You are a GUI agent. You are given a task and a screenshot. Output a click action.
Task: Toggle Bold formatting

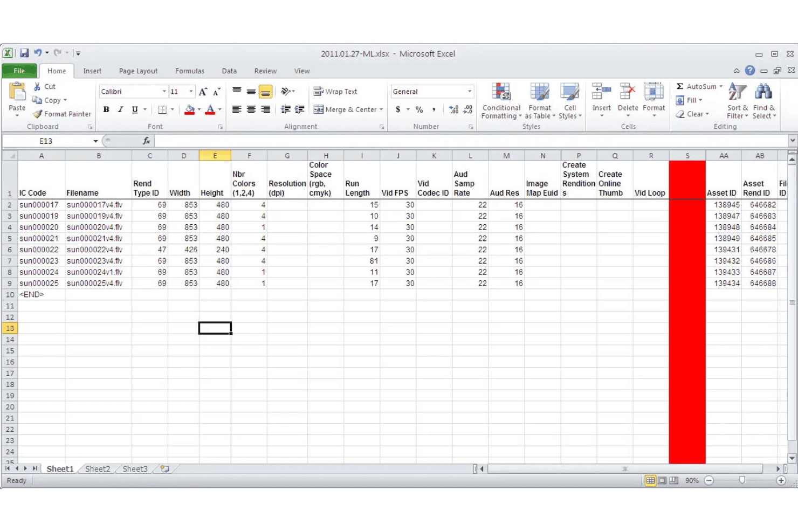(x=106, y=109)
